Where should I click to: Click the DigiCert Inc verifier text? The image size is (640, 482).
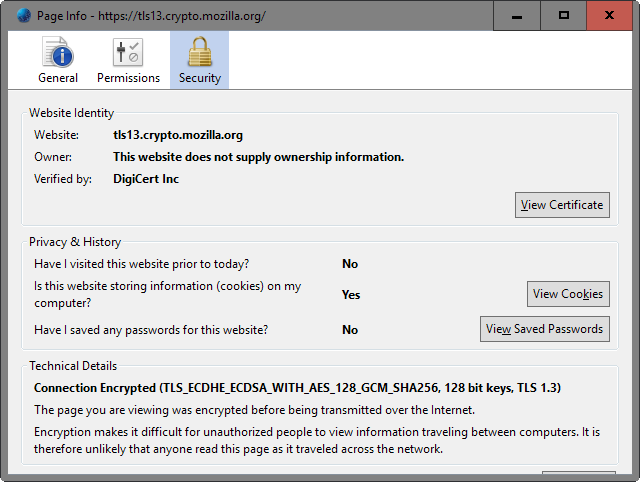[x=146, y=179]
